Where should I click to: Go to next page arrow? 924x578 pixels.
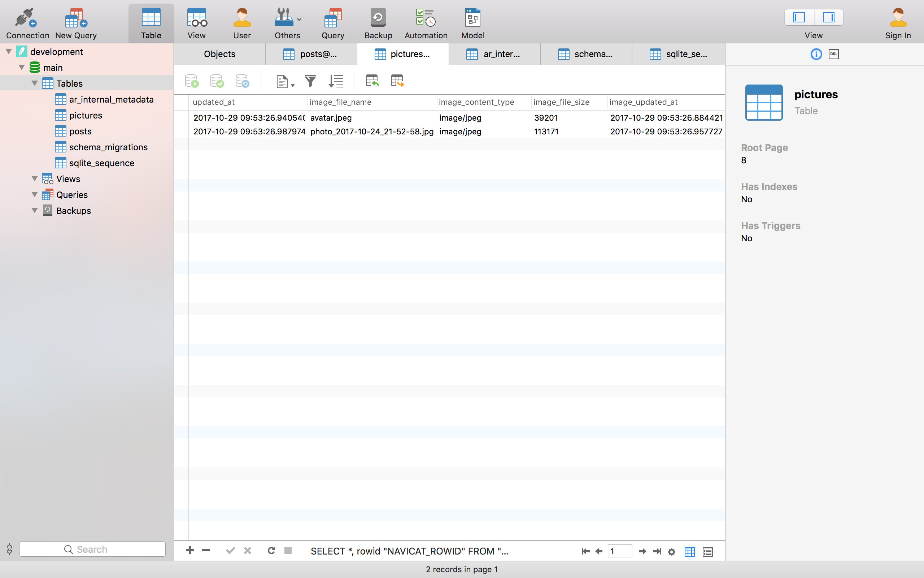(642, 551)
